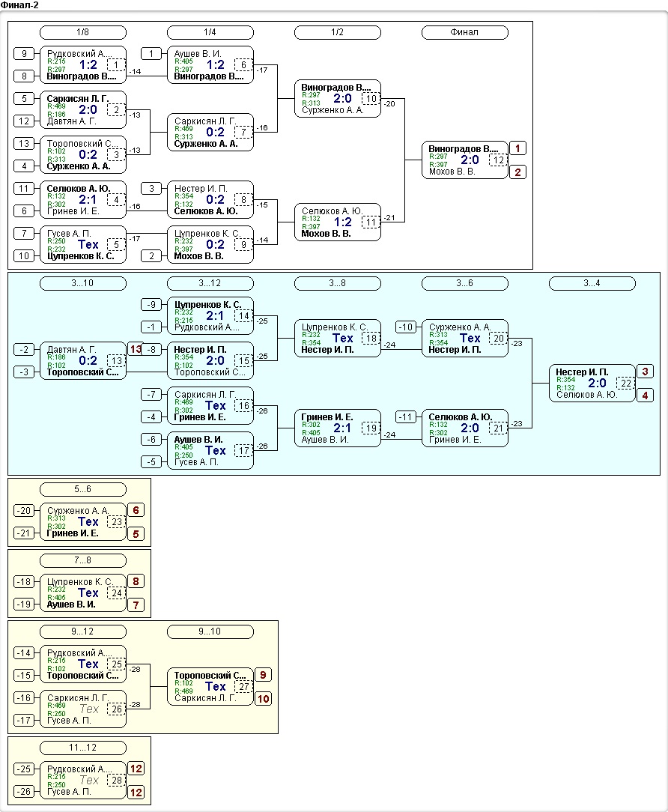Select the 3...8 round header
This screenshot has width=668, height=812.
[x=338, y=283]
